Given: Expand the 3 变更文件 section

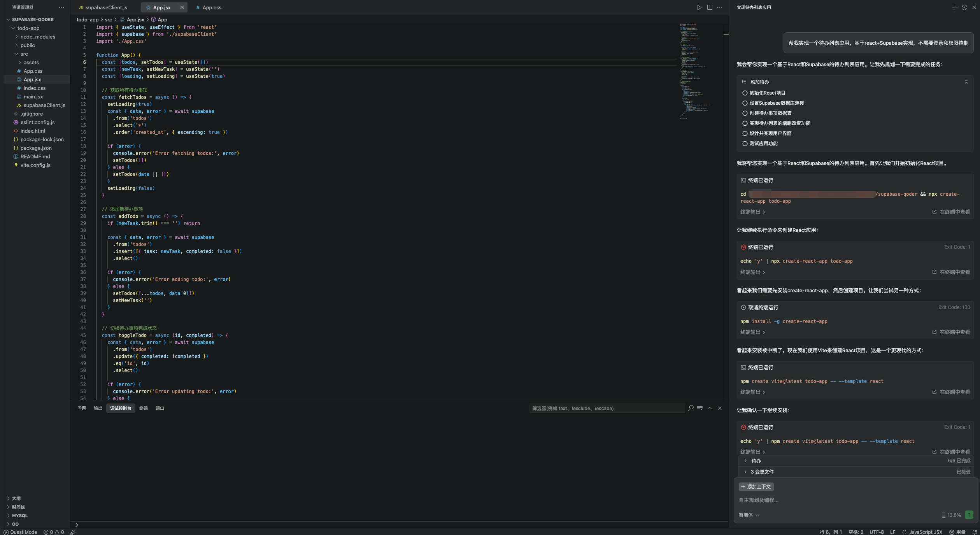Looking at the screenshot, I should coord(762,472).
